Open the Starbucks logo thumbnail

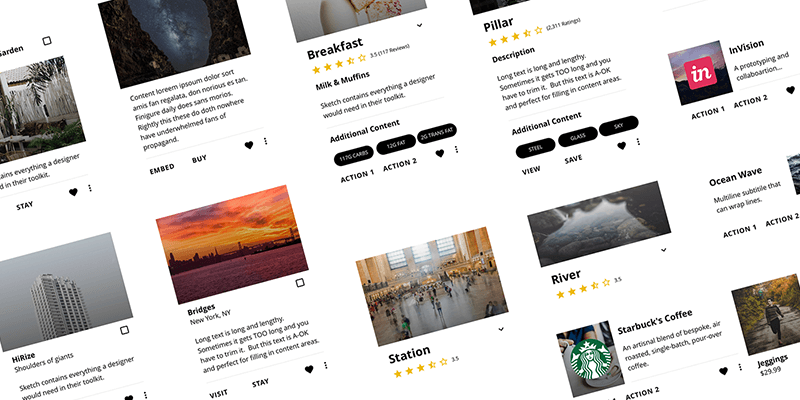(x=590, y=359)
